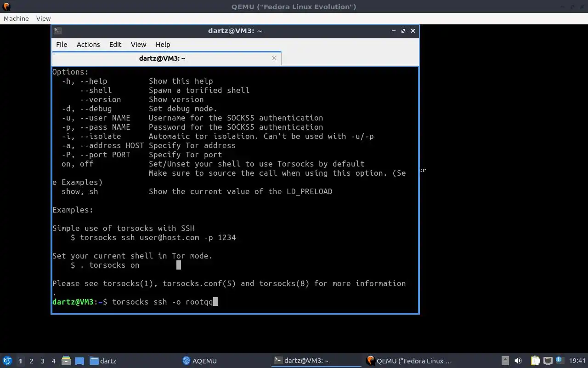Open the LXQt application menu bird icon

point(7,361)
